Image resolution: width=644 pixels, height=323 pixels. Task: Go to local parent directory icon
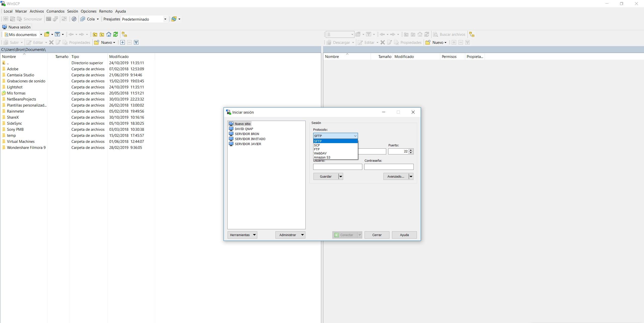95,35
